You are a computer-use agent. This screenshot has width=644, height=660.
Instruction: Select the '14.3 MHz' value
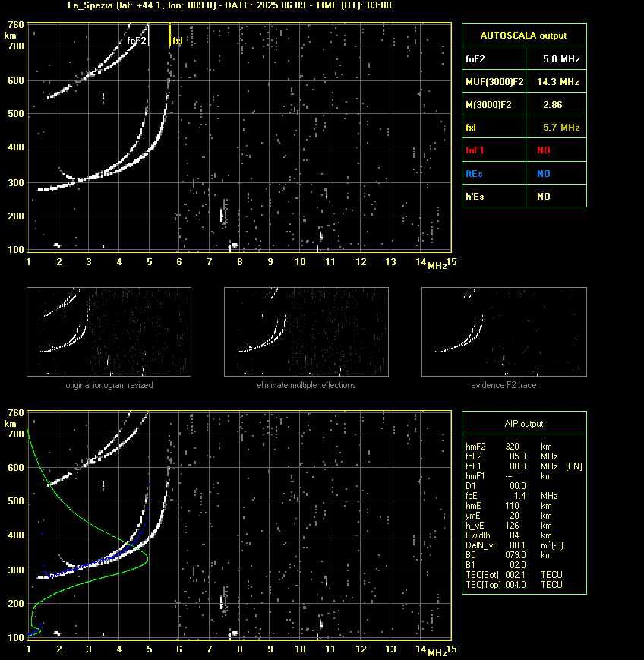[x=558, y=82]
